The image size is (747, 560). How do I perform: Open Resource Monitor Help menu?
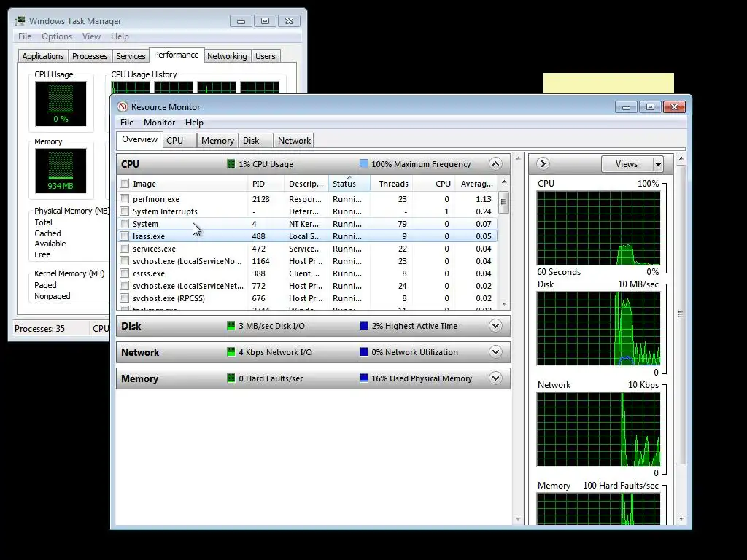[194, 122]
